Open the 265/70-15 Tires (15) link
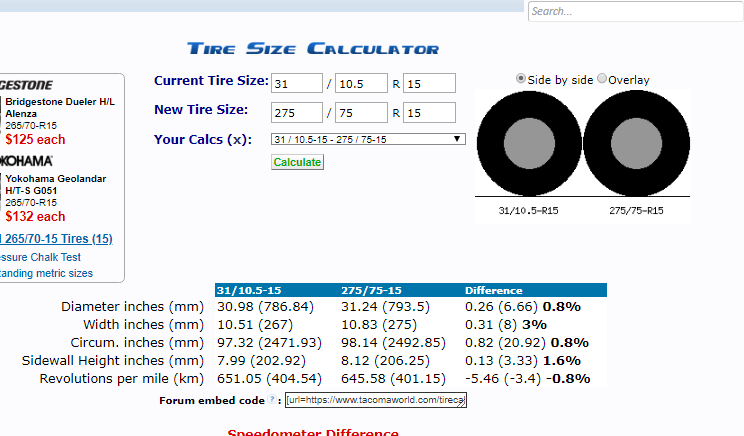 (57, 239)
